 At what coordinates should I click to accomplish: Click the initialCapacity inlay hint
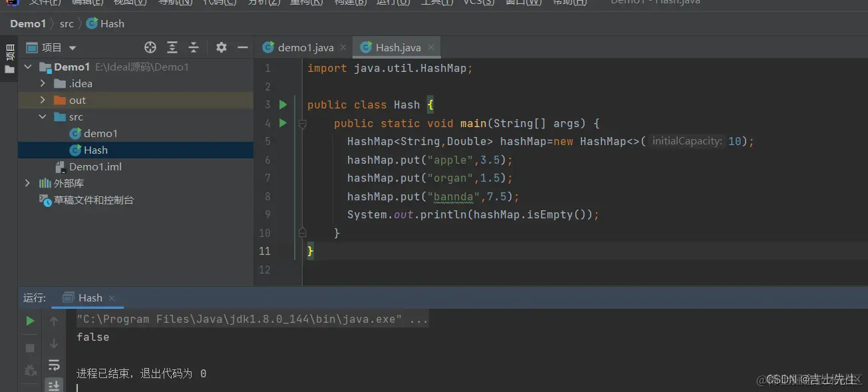pos(687,141)
